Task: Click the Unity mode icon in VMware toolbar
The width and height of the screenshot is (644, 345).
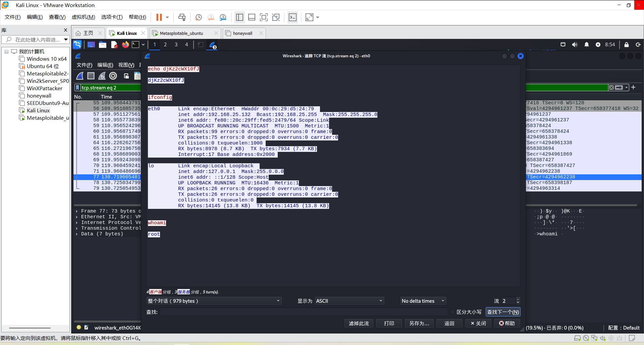Action: click(276, 17)
